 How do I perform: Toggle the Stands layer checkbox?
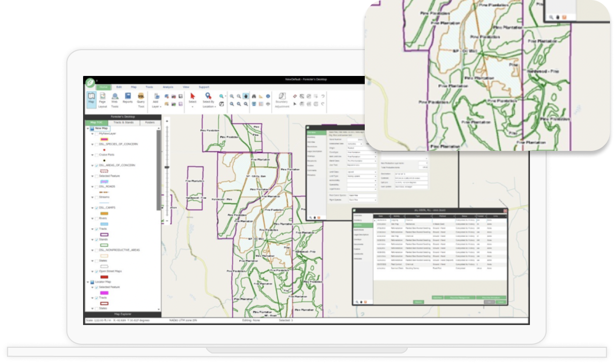(96, 239)
